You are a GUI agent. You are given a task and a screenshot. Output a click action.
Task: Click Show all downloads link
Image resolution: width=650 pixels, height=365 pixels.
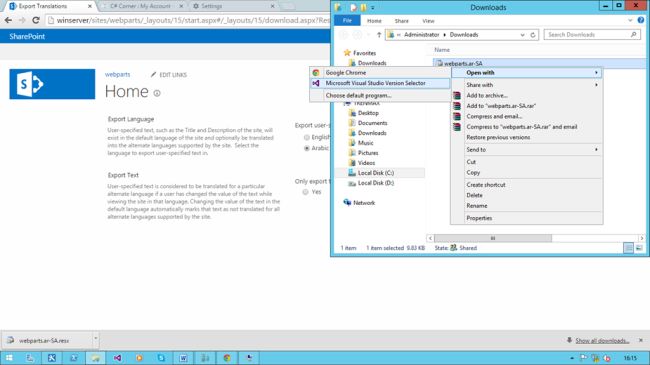pyautogui.click(x=602, y=341)
